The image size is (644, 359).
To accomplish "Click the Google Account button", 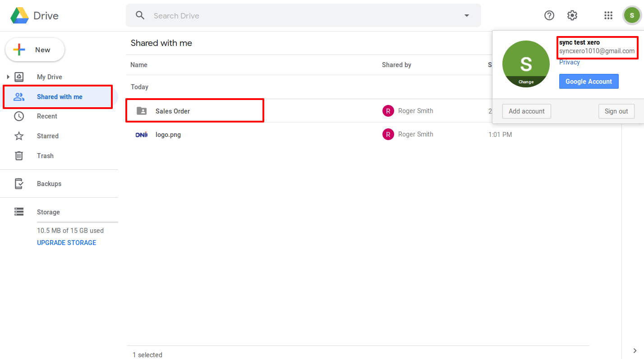I will 589,82.
